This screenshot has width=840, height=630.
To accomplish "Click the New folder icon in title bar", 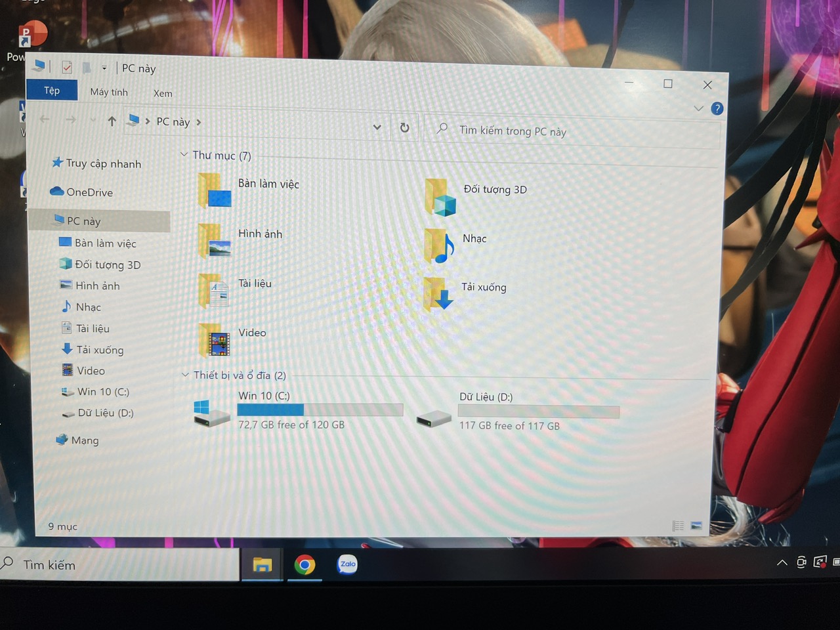I will pos(87,68).
